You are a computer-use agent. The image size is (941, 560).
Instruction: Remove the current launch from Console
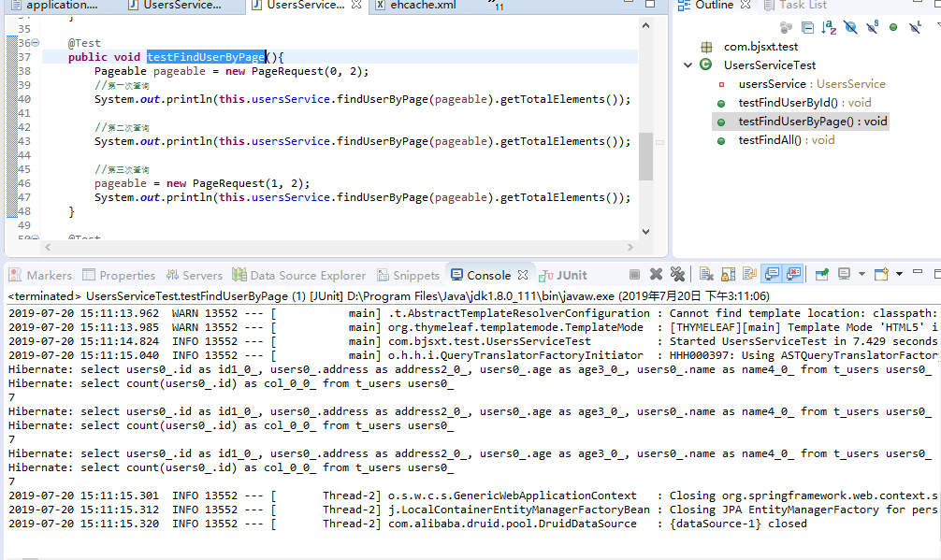click(656, 275)
